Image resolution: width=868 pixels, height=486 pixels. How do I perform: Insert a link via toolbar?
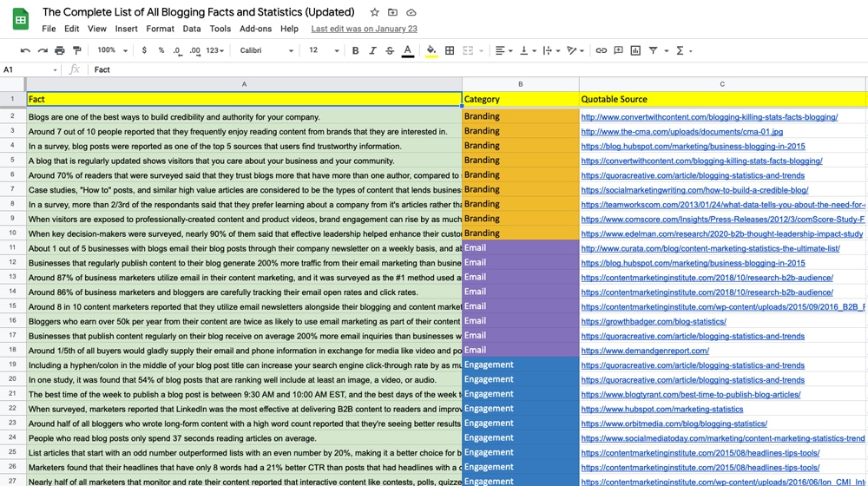pyautogui.click(x=601, y=50)
